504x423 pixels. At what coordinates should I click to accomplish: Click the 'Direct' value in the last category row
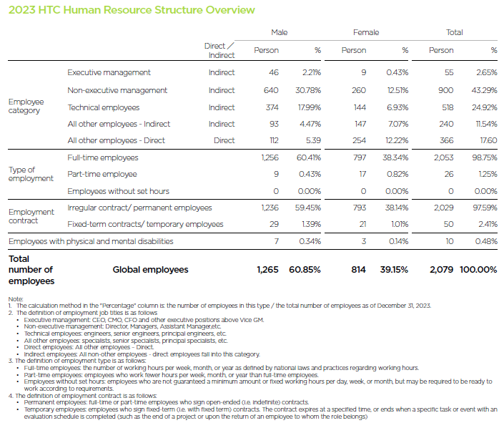tap(224, 140)
